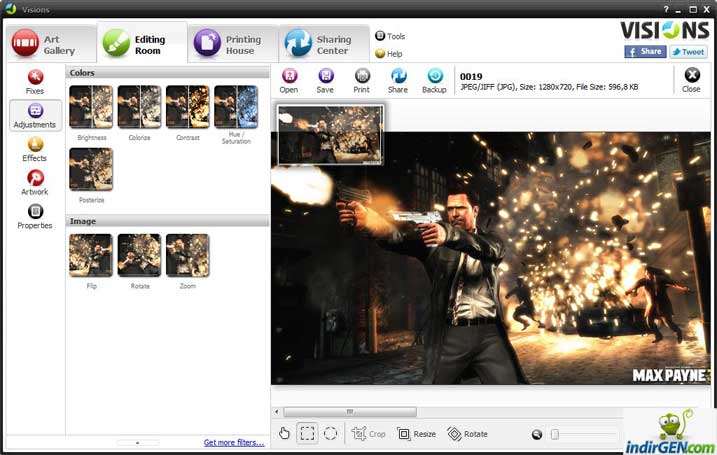
Task: Click the zoom slider at the bottom
Action: [584, 434]
